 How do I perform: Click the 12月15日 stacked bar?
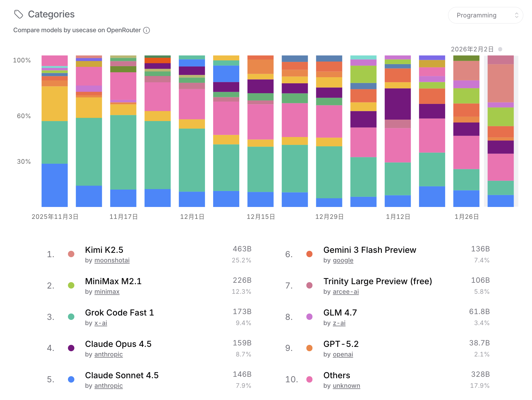(x=260, y=131)
